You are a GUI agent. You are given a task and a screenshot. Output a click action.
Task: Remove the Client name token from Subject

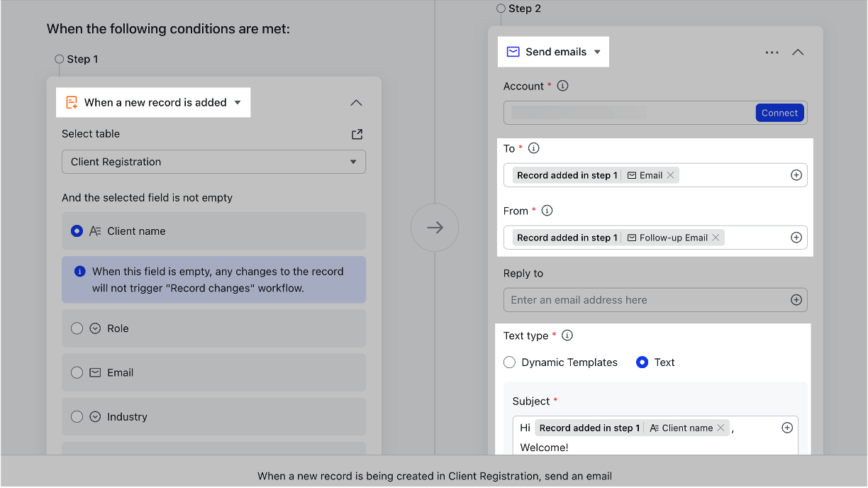(720, 428)
